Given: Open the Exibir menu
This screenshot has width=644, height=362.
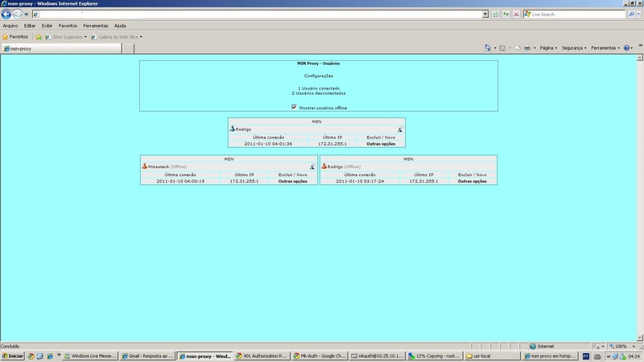Looking at the screenshot, I should [x=47, y=26].
